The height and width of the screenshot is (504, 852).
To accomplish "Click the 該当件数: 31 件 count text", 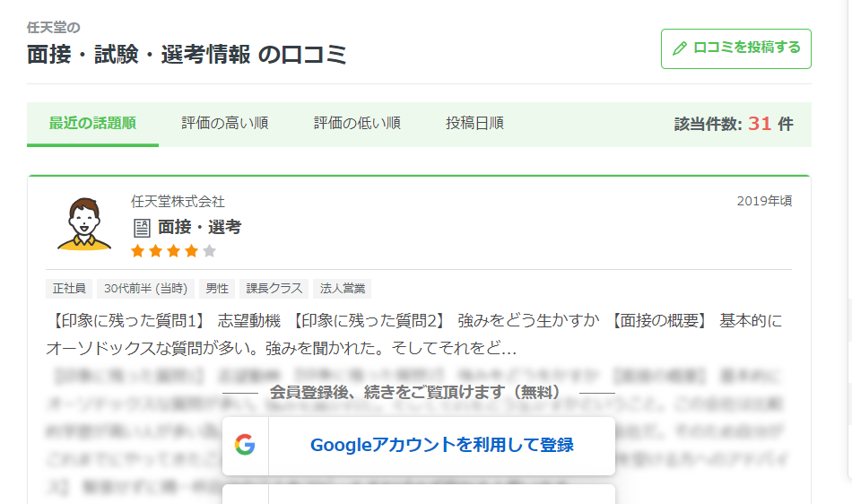I will pos(734,125).
